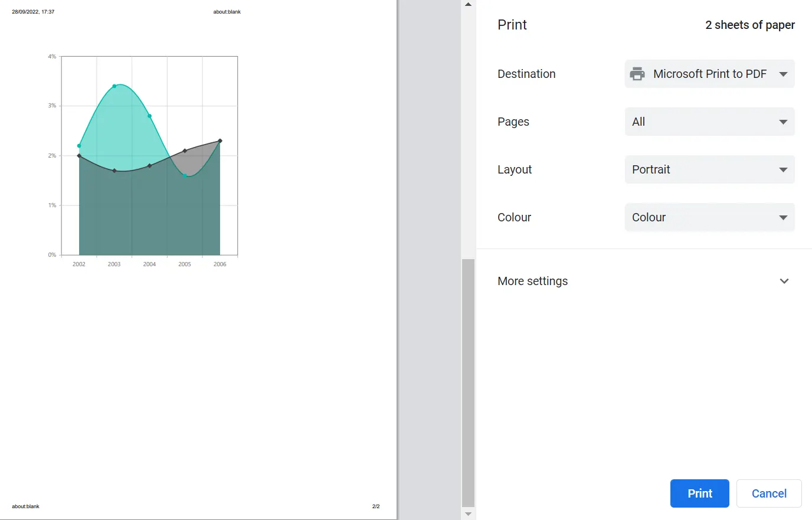The height and width of the screenshot is (520, 812).
Task: Click the preview scrollbar up arrow
Action: point(468,4)
